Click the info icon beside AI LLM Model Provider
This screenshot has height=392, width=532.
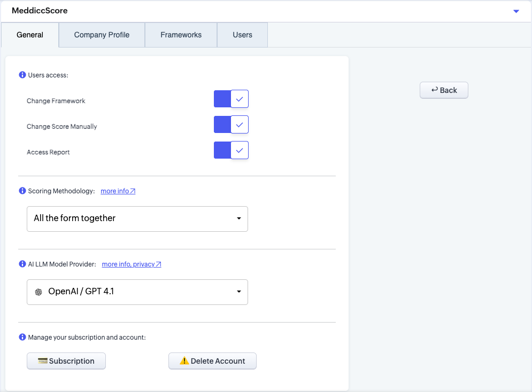coord(22,264)
